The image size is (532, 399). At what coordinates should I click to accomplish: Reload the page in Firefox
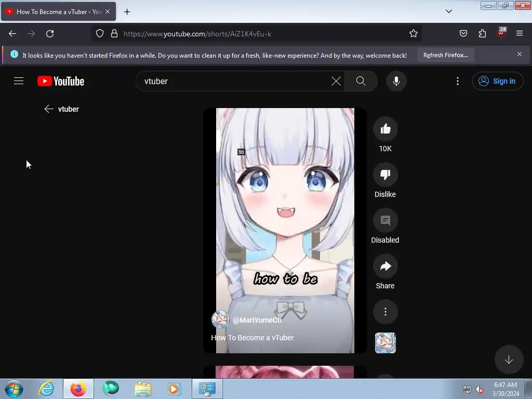(50, 34)
